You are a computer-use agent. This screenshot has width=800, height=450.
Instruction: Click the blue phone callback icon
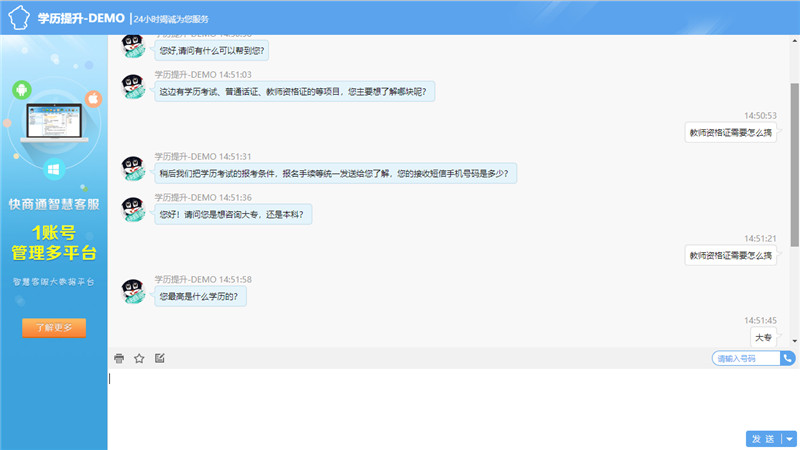[x=788, y=358]
